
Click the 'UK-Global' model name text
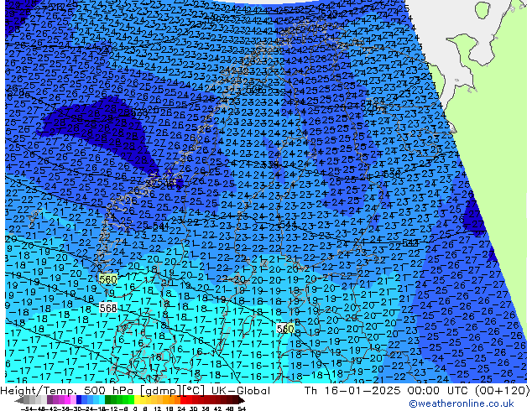coord(241,391)
